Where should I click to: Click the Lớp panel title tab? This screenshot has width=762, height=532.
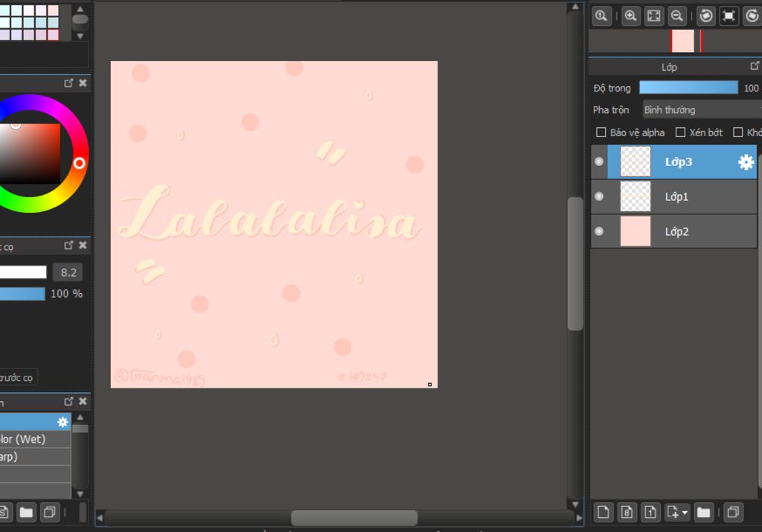pyautogui.click(x=669, y=67)
